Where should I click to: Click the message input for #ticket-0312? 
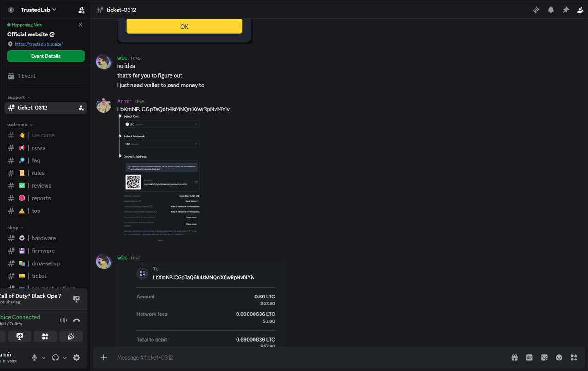276,357
